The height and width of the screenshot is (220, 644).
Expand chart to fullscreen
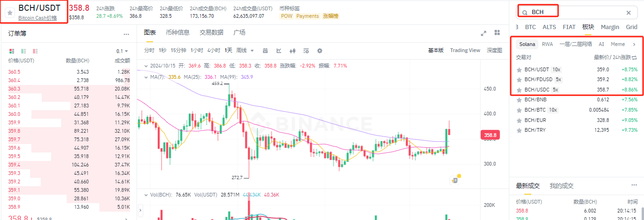(x=483, y=33)
